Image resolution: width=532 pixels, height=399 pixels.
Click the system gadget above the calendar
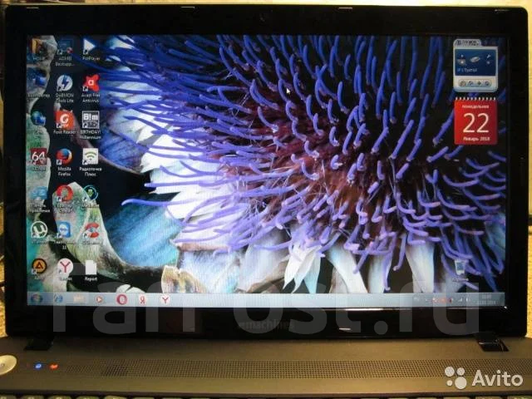coord(475,65)
